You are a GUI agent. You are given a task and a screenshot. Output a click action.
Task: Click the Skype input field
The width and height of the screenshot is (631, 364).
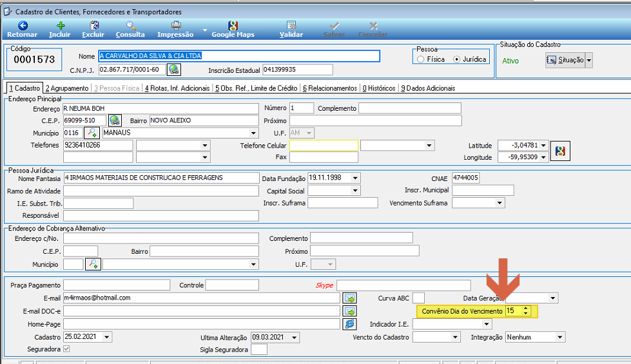tap(403, 285)
